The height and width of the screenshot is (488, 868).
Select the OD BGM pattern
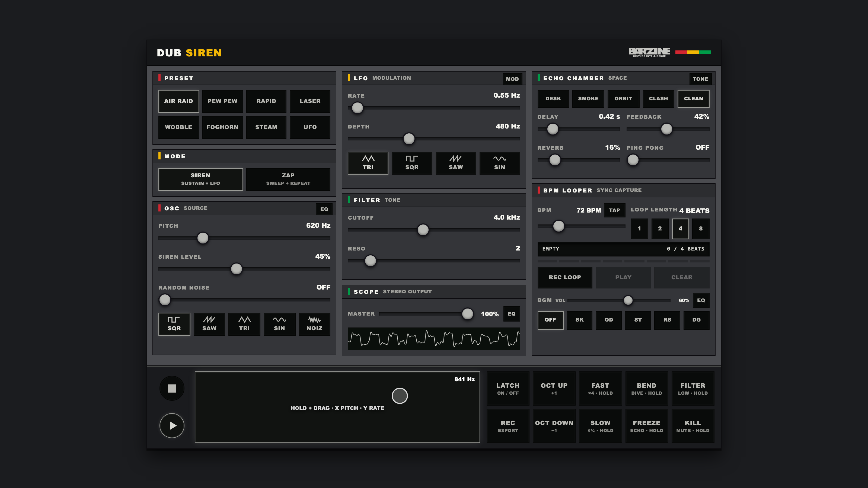click(x=608, y=320)
